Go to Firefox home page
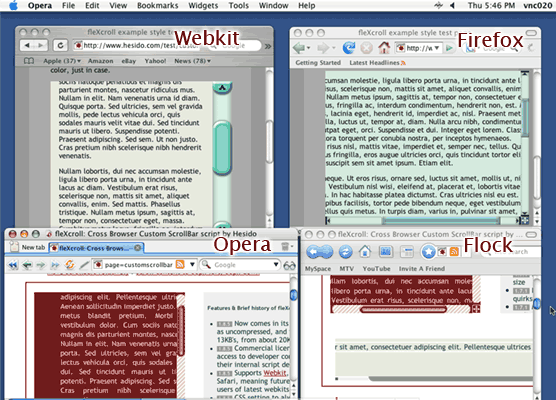This screenshot has width=556, height=400. coord(384,48)
